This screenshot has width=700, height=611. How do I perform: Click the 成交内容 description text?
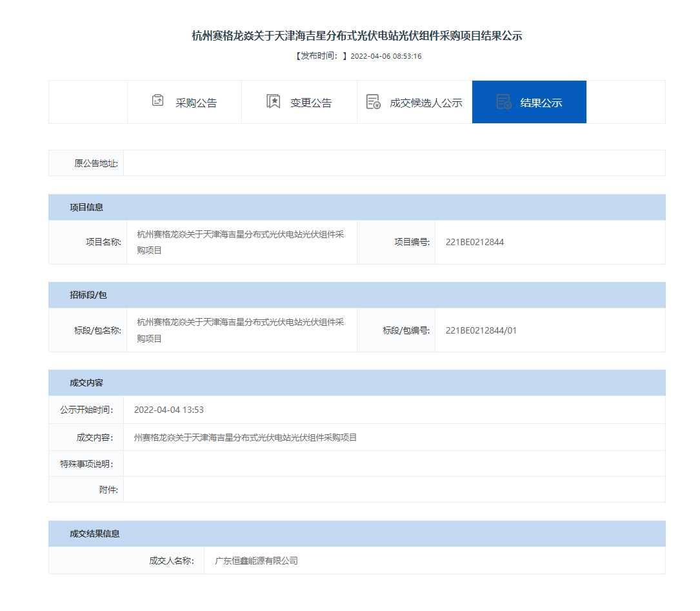(x=245, y=437)
